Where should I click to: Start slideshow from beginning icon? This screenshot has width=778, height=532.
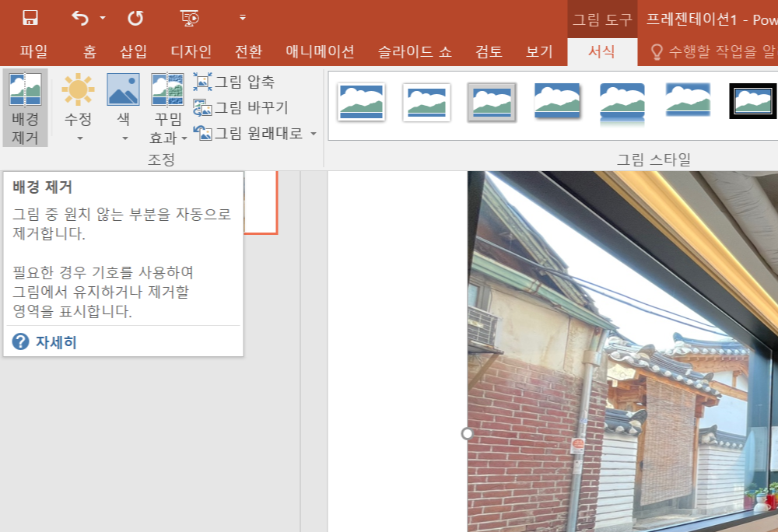[190, 18]
